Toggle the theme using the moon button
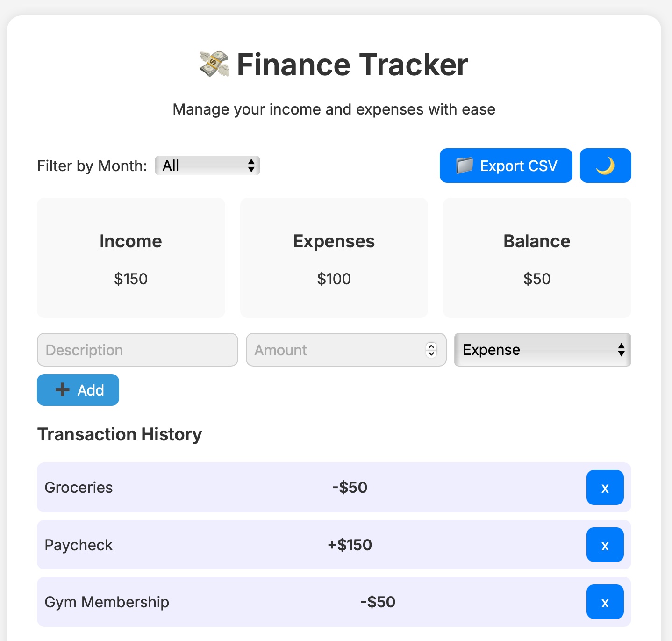 pos(605,165)
